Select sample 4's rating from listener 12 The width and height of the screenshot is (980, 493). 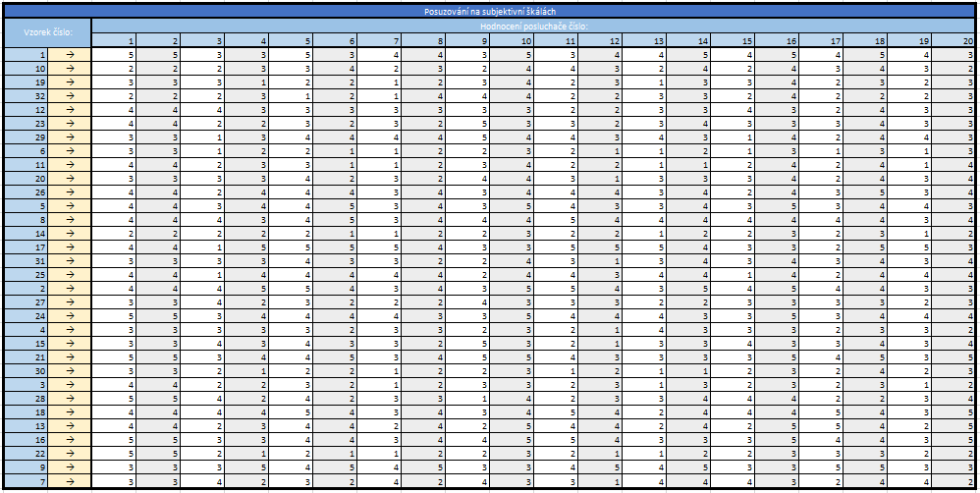pos(601,330)
